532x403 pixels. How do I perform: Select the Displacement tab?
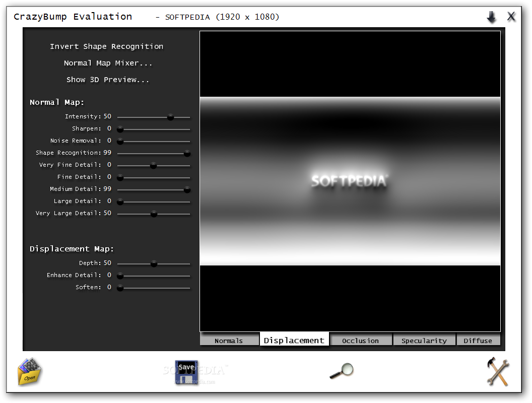[294, 340]
